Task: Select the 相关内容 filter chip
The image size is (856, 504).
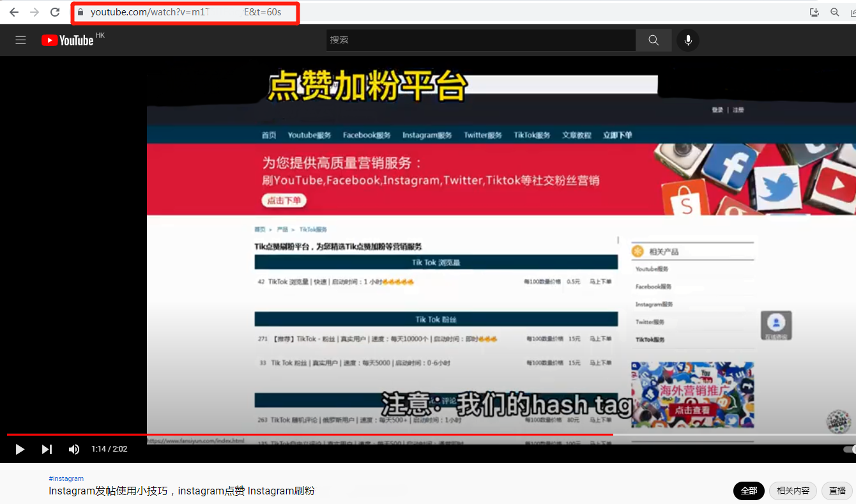Action: 793,491
